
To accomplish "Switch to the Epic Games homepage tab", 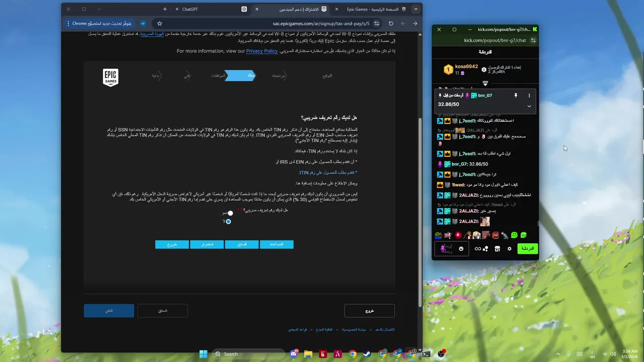I will pyautogui.click(x=376, y=9).
